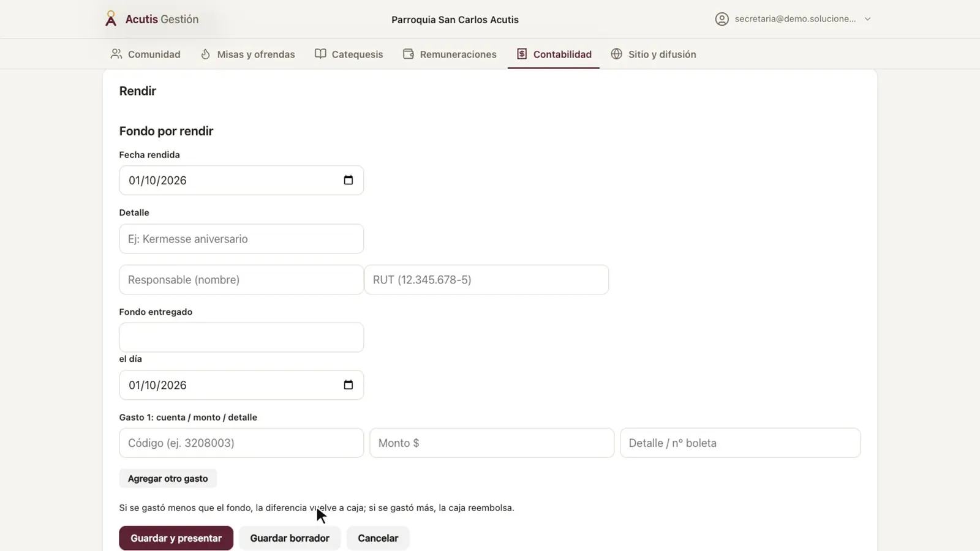Screen dimensions: 980x551
Task: Click the Responsable (nombre) field
Action: click(x=241, y=280)
